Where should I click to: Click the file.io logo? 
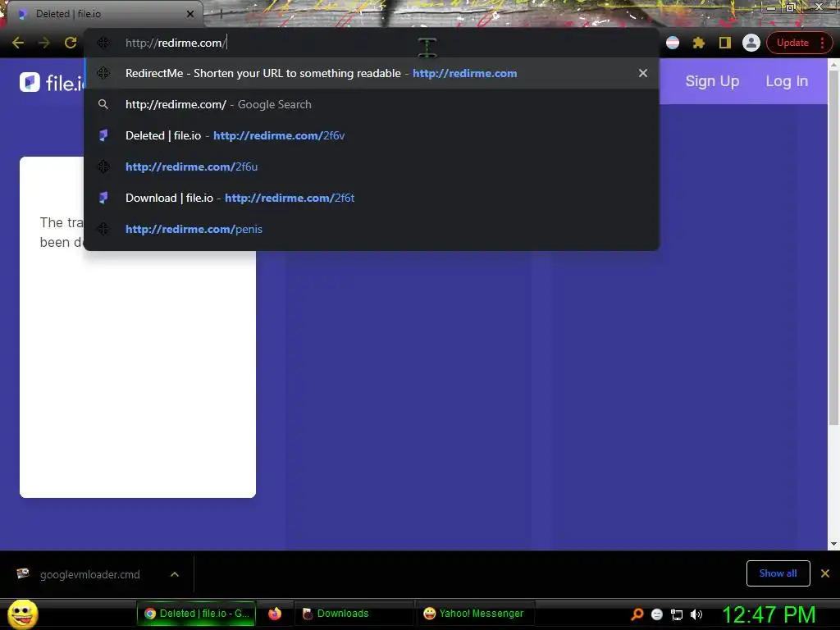pyautogui.click(x=52, y=83)
